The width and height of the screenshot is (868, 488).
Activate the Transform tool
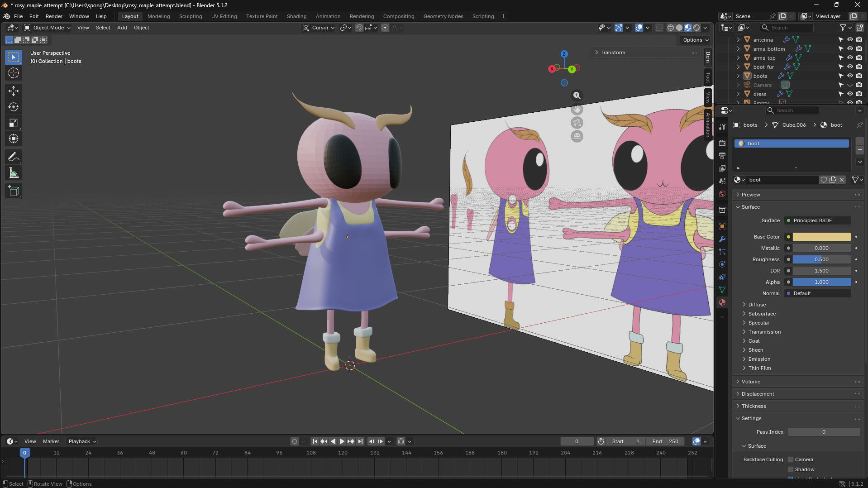click(14, 139)
